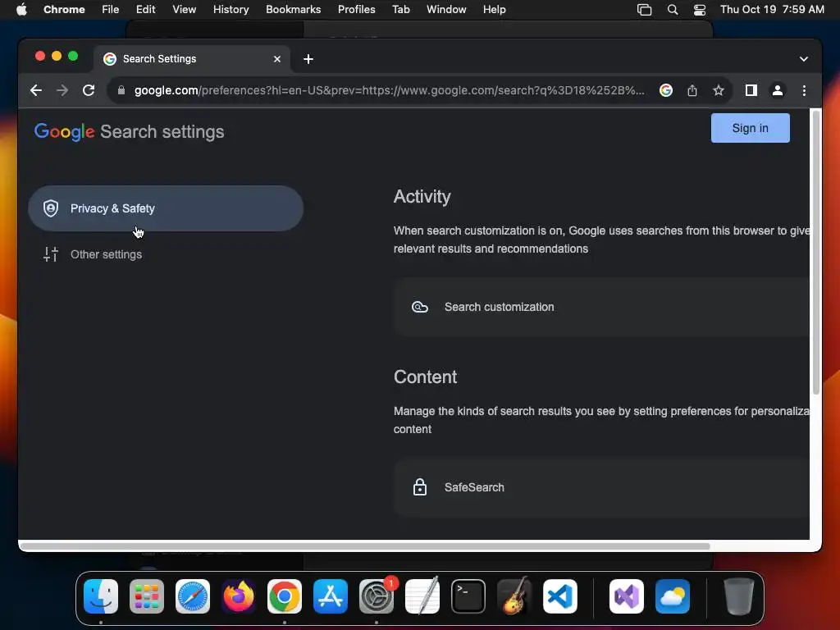Click the address bar URL

(x=389, y=90)
